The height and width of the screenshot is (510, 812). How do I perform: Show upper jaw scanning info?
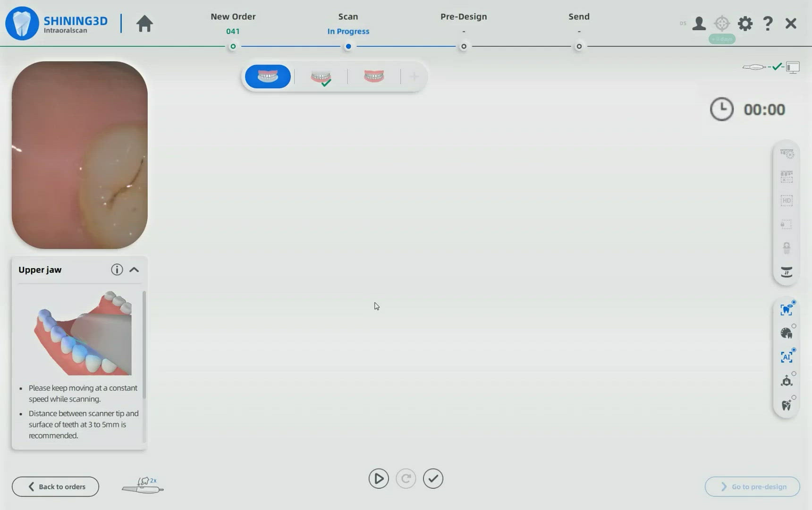click(117, 270)
